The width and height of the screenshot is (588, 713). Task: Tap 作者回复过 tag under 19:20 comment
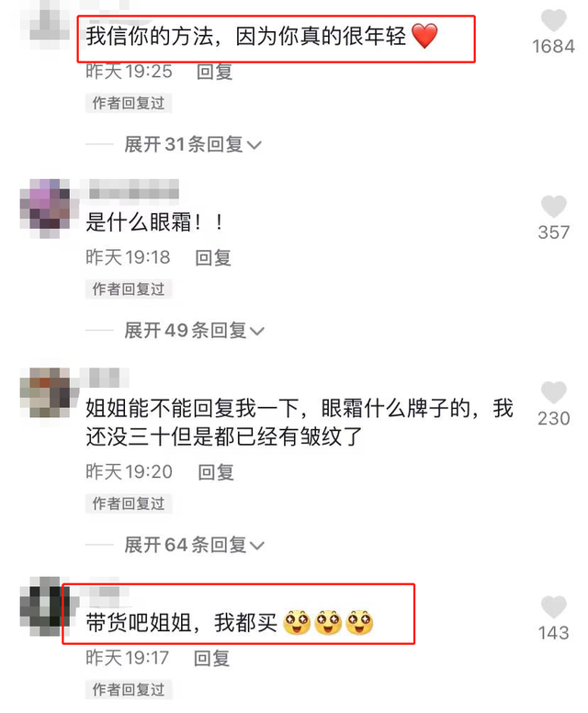[129, 504]
